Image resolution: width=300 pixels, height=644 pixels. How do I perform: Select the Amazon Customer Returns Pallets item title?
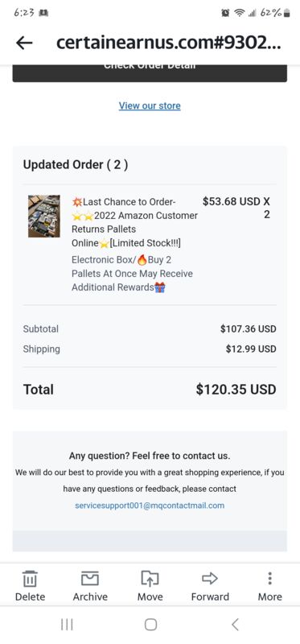134,222
